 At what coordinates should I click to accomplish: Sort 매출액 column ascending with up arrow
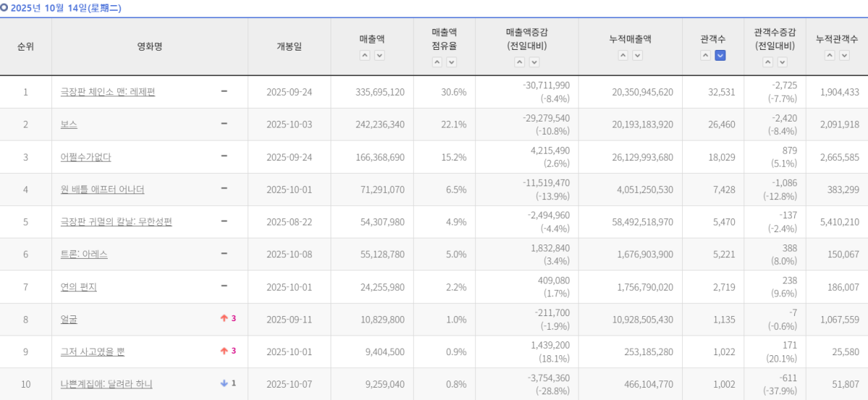365,56
